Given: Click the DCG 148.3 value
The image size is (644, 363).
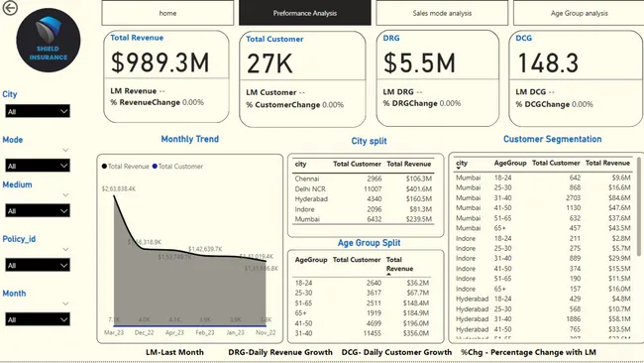Looking at the screenshot, I should [x=548, y=63].
